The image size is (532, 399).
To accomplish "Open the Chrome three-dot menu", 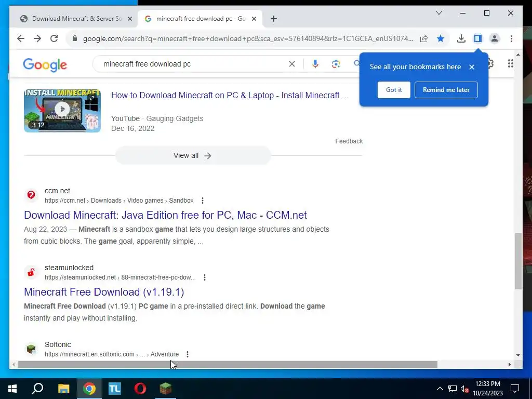I will (x=511, y=38).
